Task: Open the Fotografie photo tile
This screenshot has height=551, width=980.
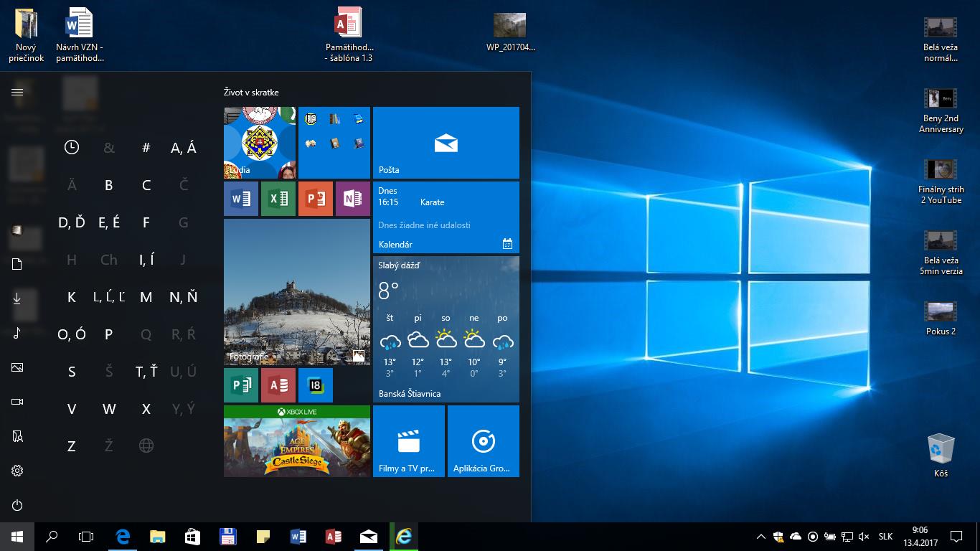Action: point(296,292)
